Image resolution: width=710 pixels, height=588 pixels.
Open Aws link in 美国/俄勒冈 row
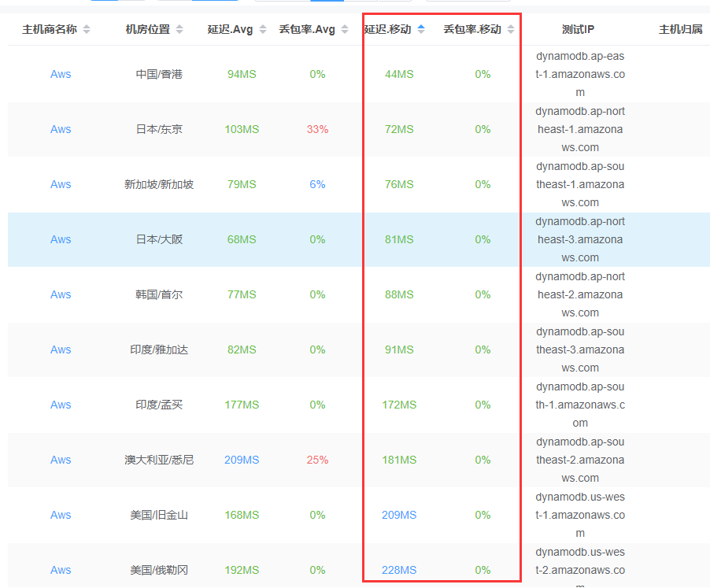[61, 571]
